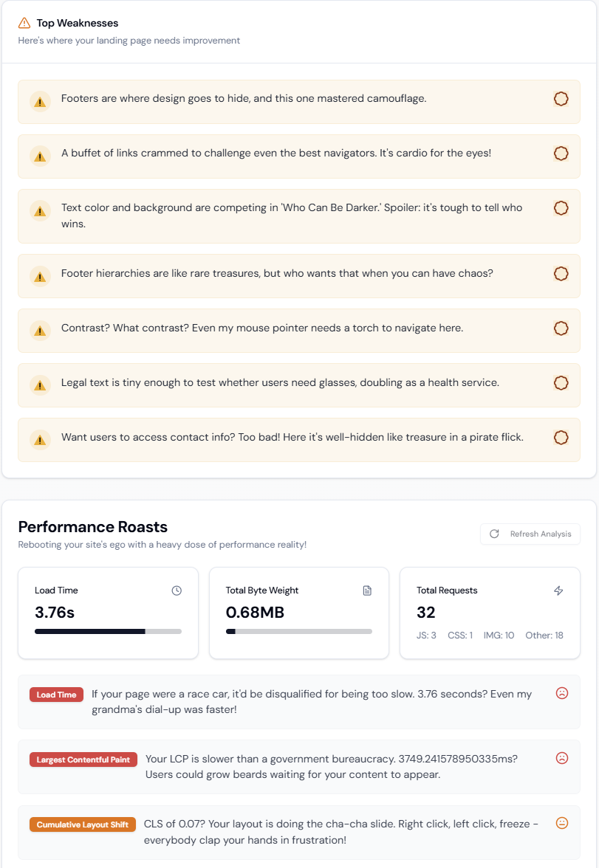This screenshot has height=868, width=599.
Task: Click the red Load Time badge
Action: tap(56, 695)
